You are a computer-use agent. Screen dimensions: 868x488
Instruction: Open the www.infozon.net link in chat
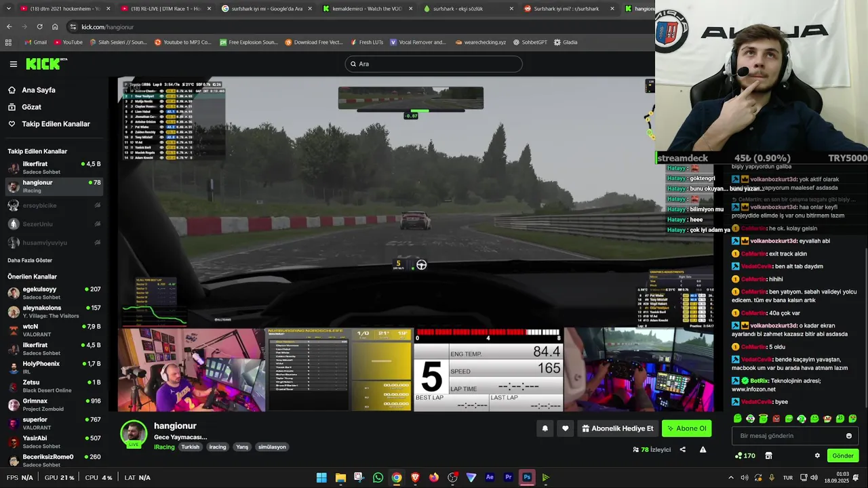(753, 389)
